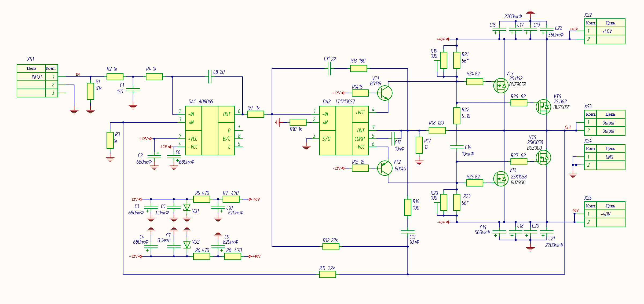Click the R12 22k feedback resistor
The image size is (644, 304).
pyautogui.click(x=331, y=247)
